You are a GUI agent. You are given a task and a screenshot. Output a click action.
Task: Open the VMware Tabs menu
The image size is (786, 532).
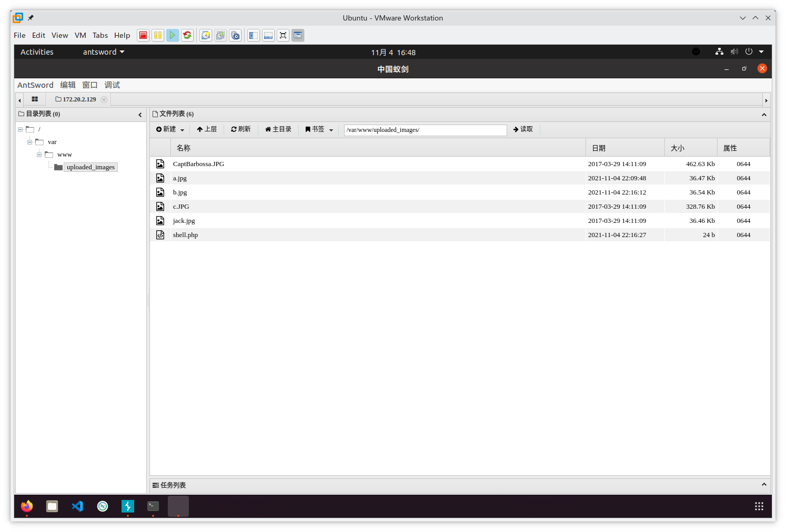(x=100, y=35)
